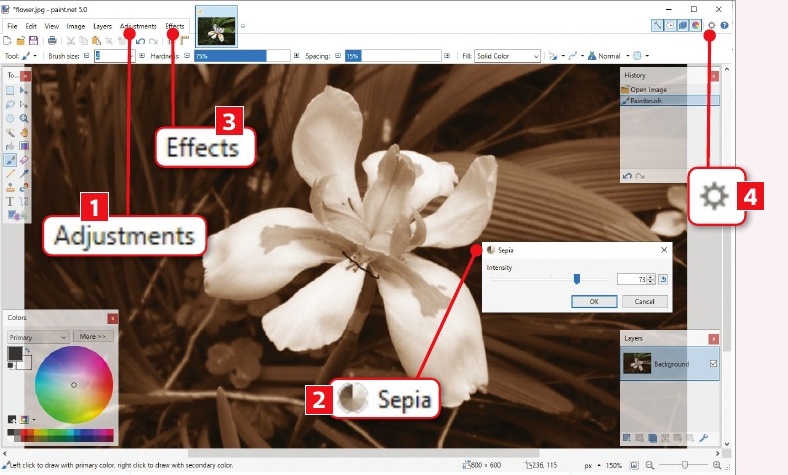Select the Paintbrush tool in toolbox
Viewport: 788px width, 475px height.
10,159
